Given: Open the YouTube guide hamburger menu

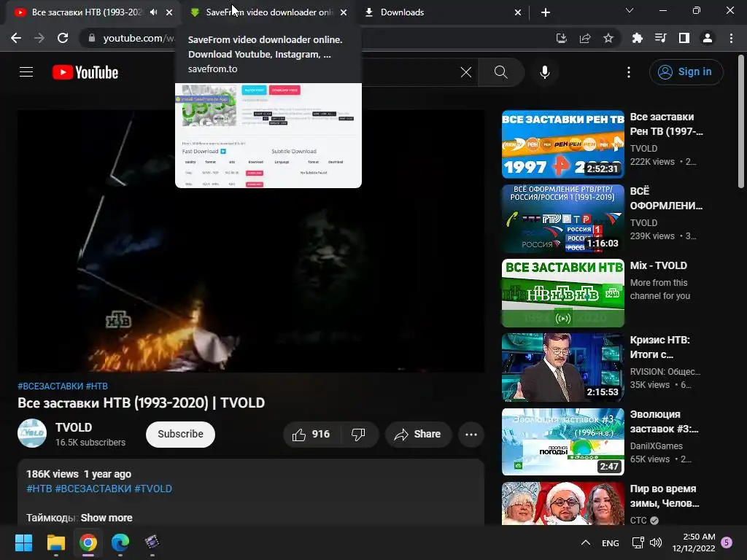Looking at the screenshot, I should [26, 72].
